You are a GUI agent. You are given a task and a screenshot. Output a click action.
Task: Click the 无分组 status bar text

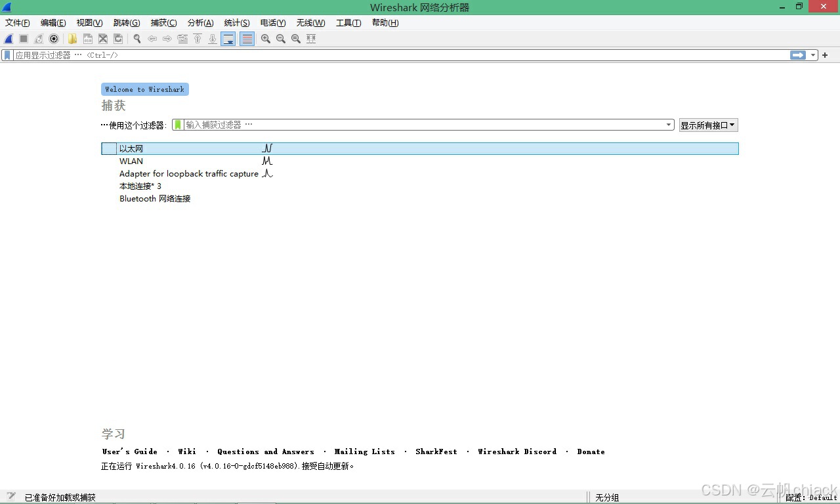607,497
